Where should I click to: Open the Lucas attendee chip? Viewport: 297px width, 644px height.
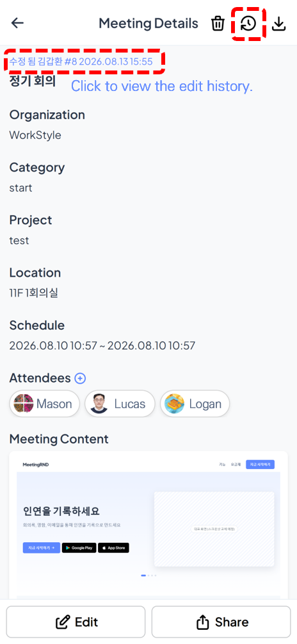[x=120, y=404]
